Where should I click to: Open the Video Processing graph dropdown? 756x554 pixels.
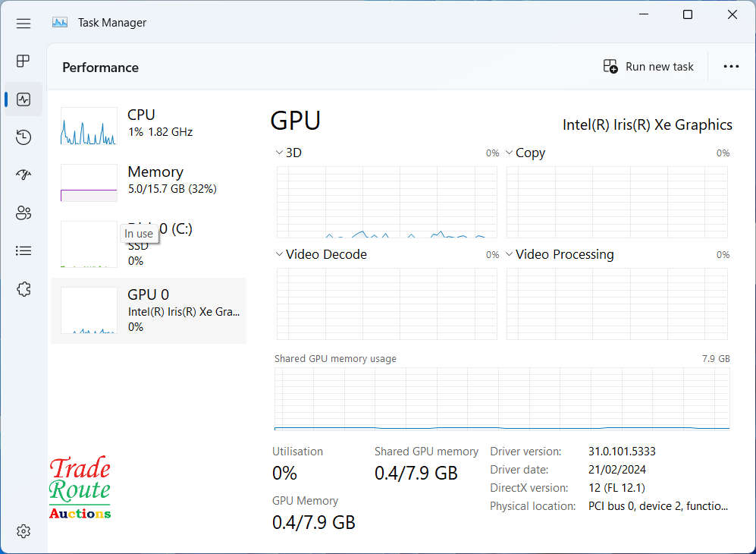tap(510, 255)
